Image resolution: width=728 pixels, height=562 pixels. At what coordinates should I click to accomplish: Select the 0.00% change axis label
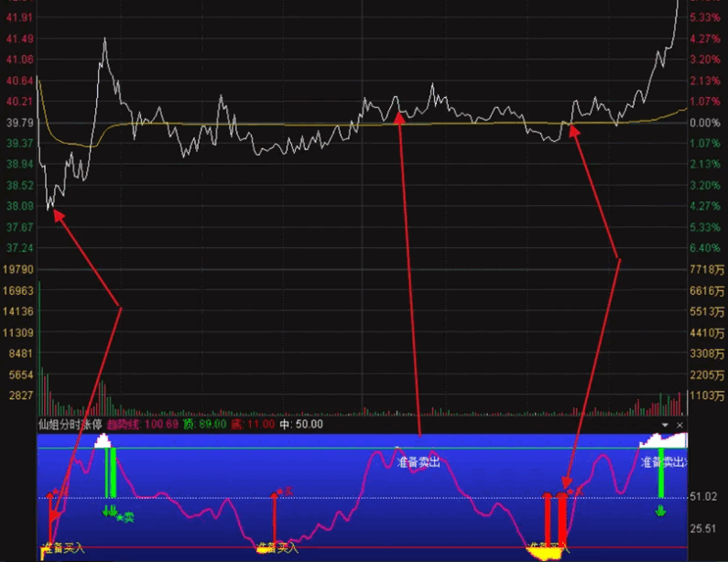pos(705,123)
